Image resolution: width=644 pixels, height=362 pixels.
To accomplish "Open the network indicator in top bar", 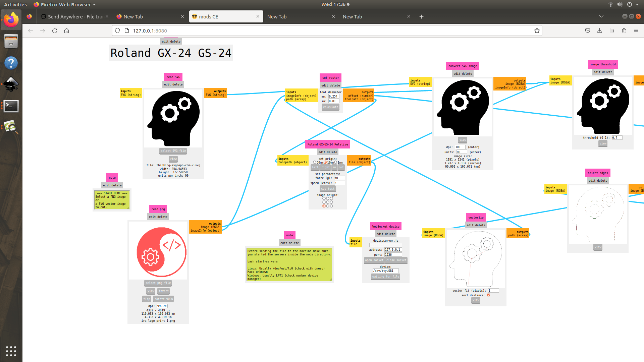I will pyautogui.click(x=610, y=4).
